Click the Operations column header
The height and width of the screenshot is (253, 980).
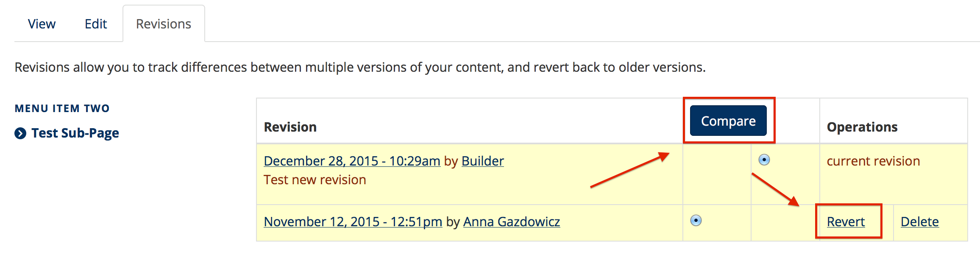click(862, 127)
